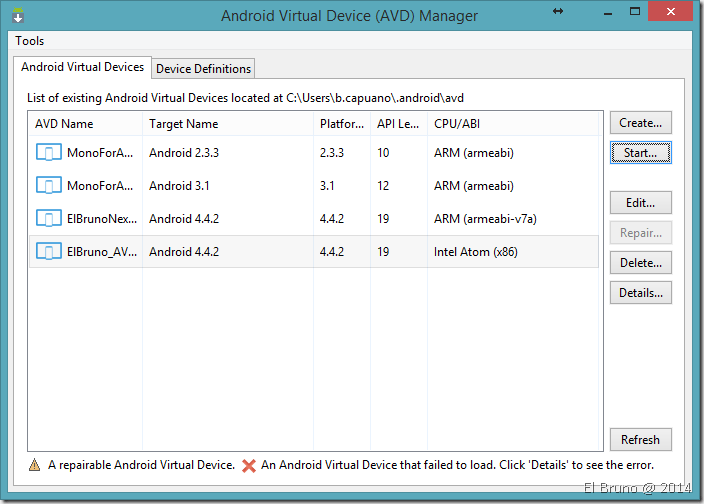Image resolution: width=704 pixels, height=504 pixels.
Task: Click the device icon for Android 2.3.3 AVD
Action: [48, 153]
